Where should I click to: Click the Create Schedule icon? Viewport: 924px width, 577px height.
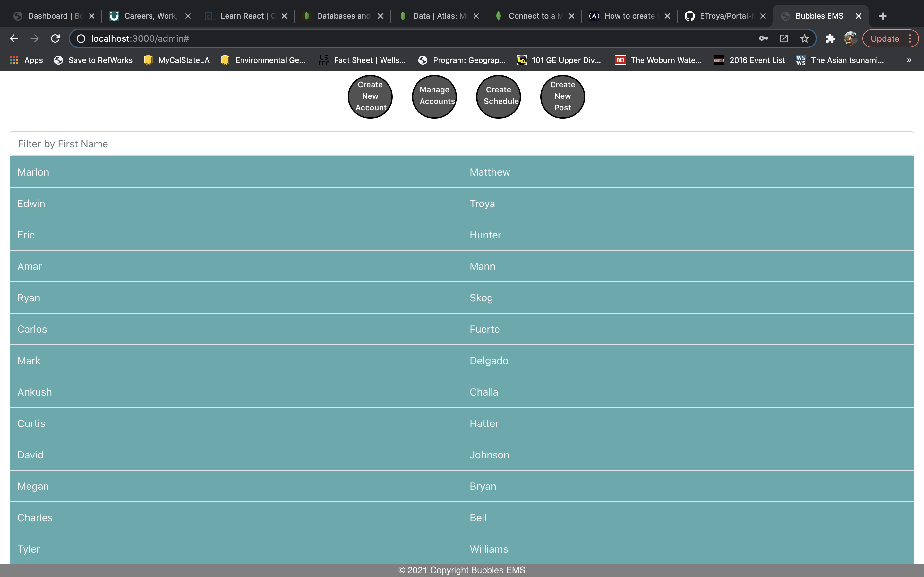pyautogui.click(x=498, y=96)
